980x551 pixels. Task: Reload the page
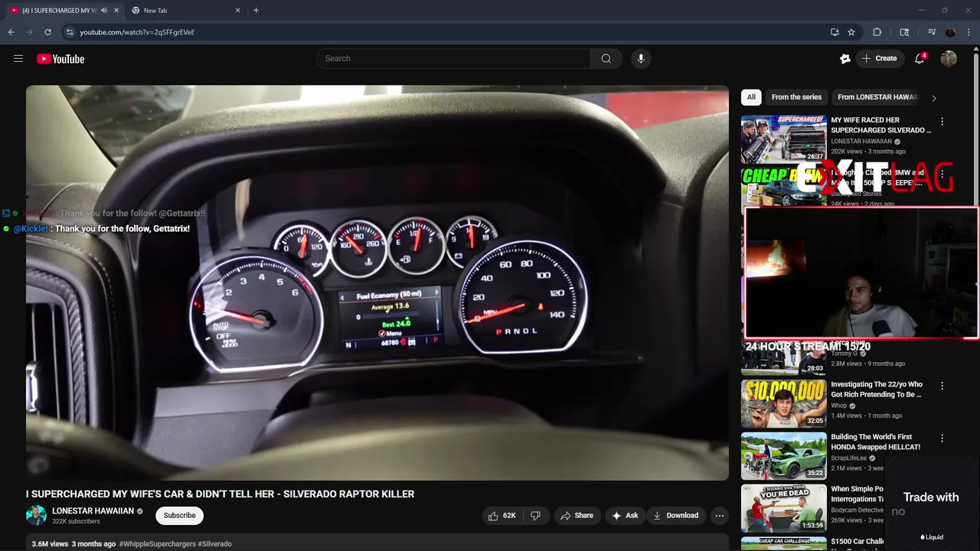pyautogui.click(x=47, y=32)
